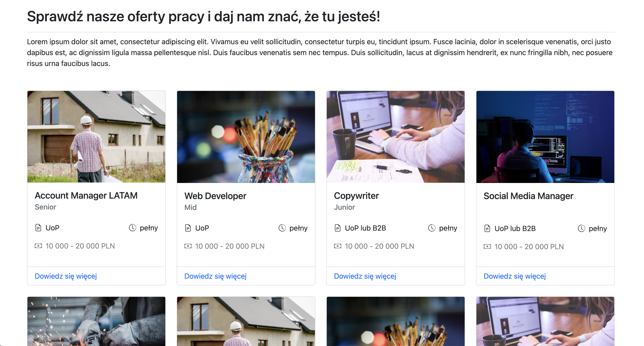Screen dimensions: 644x346
Task: Click salary range on Social Media Manager card
Action: [529, 247]
